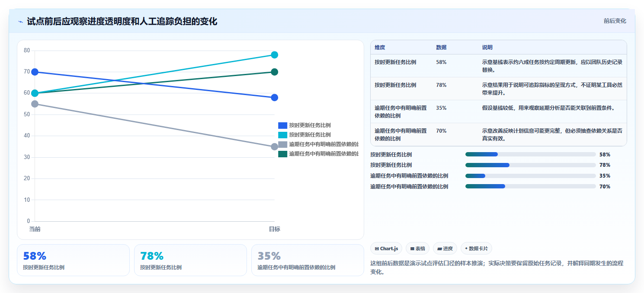Click the 逾期任务 label of the 35% progress bar
This screenshot has height=293, width=644.
point(409,176)
